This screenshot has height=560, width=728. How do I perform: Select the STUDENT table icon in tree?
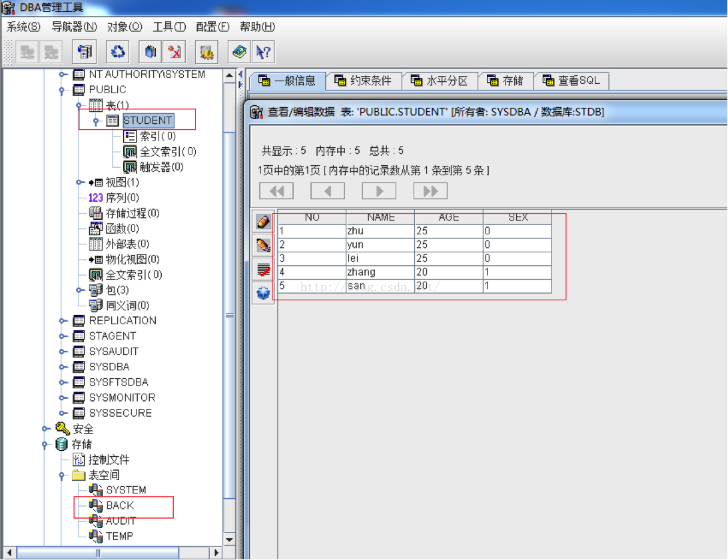[113, 121]
